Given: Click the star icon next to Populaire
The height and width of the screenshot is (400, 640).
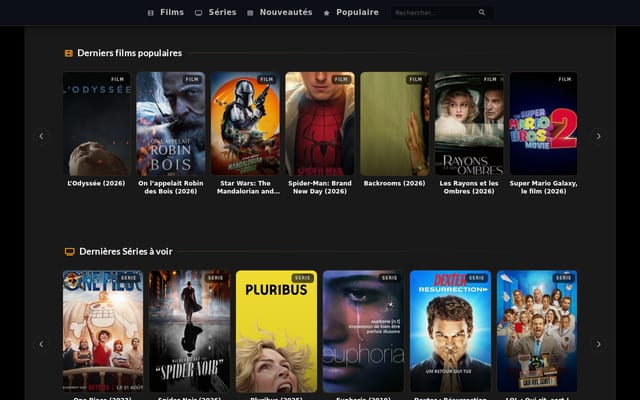Looking at the screenshot, I should (x=327, y=13).
